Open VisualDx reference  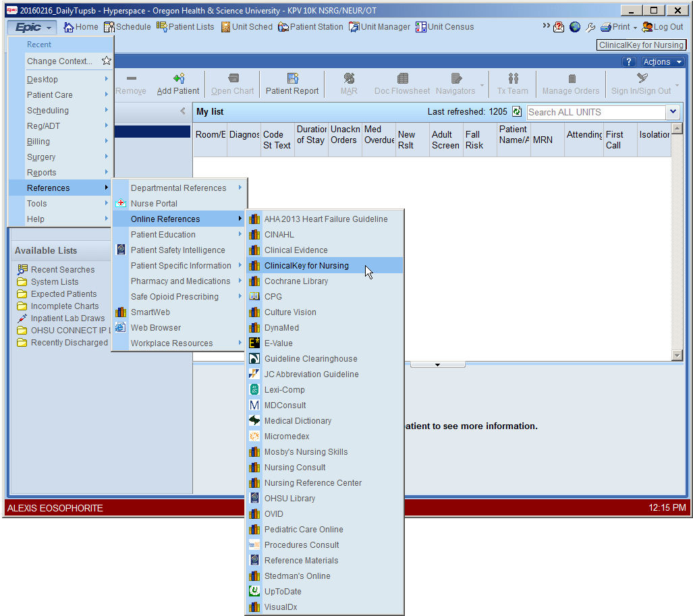click(325, 607)
